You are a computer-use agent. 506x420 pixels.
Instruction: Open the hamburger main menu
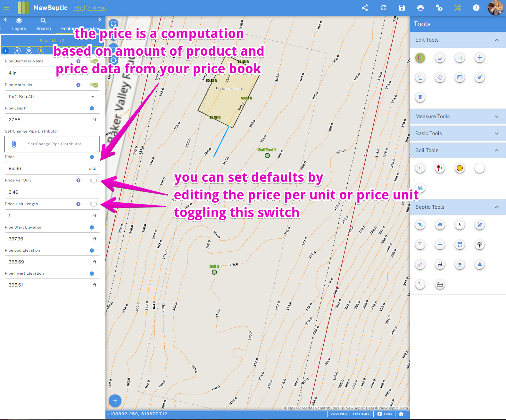pyautogui.click(x=6, y=8)
